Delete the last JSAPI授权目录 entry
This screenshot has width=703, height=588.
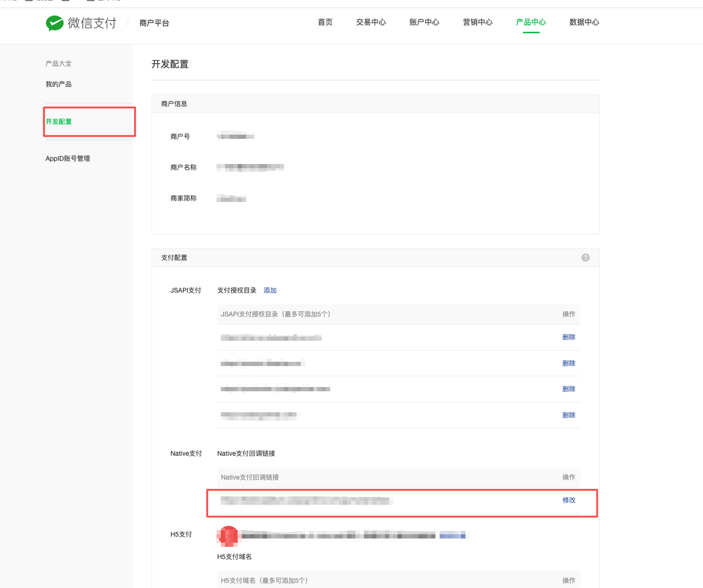pyautogui.click(x=568, y=415)
